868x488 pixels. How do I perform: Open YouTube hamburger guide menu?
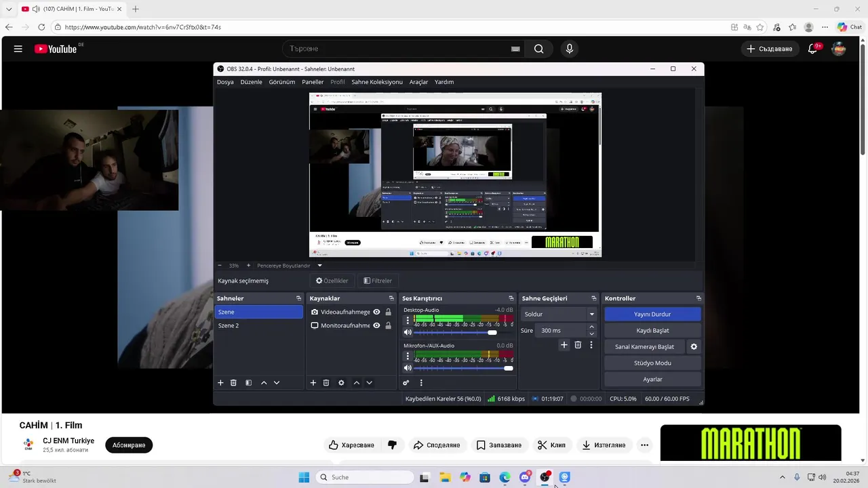[18, 49]
